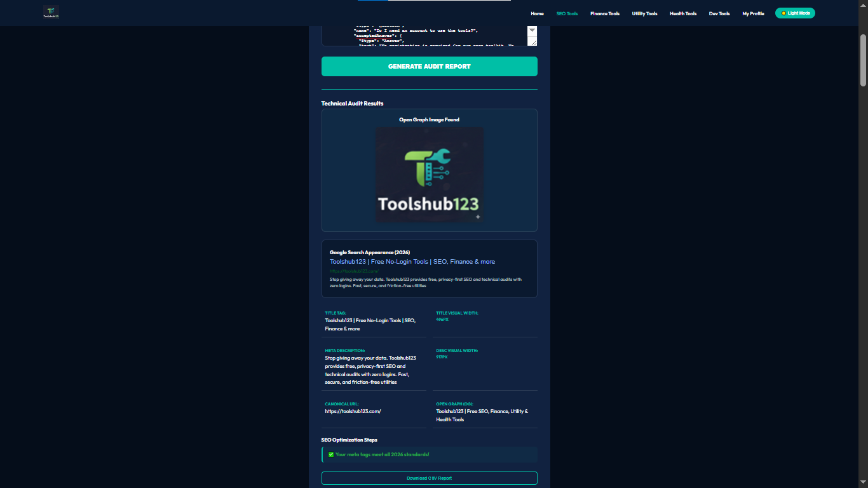868x488 pixels.
Task: Click Generate Audit Report button
Action: 430,67
